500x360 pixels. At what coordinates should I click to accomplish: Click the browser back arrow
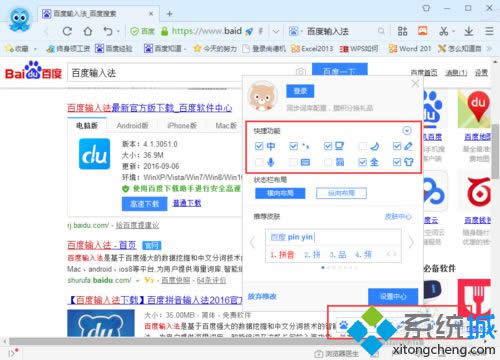(46, 32)
